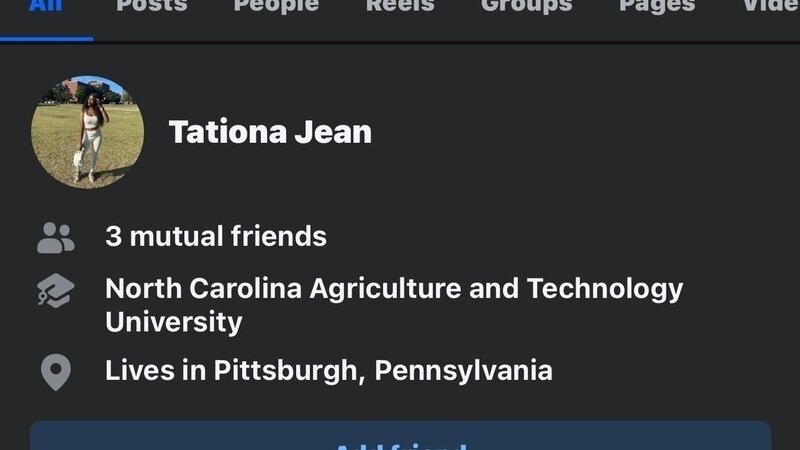This screenshot has width=800, height=450.
Task: Click the mutual friends people icon
Action: [56, 237]
